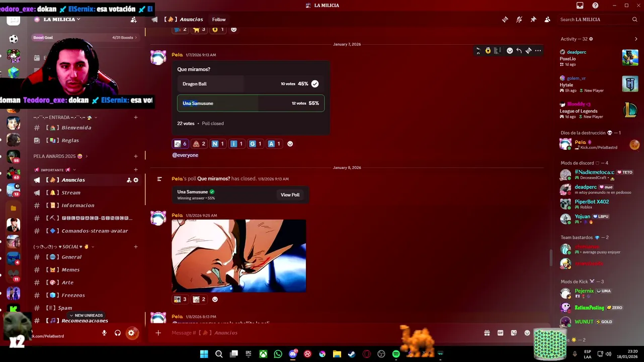Viewport: 644px width, 362px height.
Task: Open Spotify from the Windows taskbar
Action: (396, 354)
